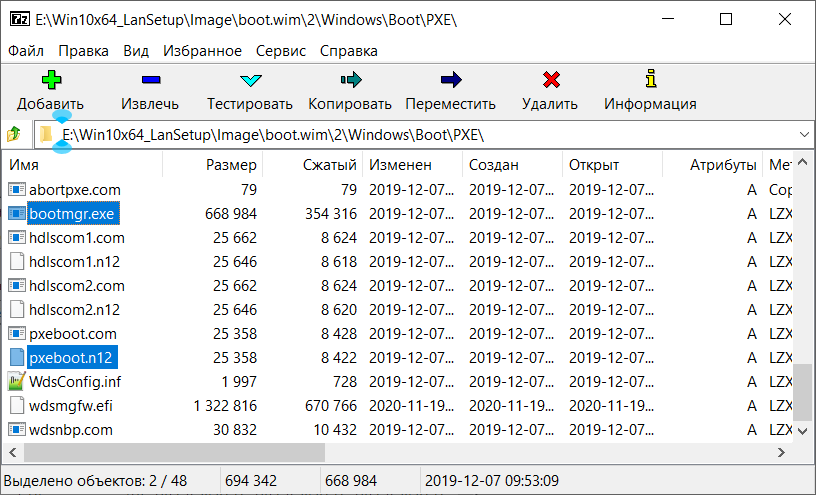
Task: Click the yellow Информация icon
Action: click(x=651, y=79)
